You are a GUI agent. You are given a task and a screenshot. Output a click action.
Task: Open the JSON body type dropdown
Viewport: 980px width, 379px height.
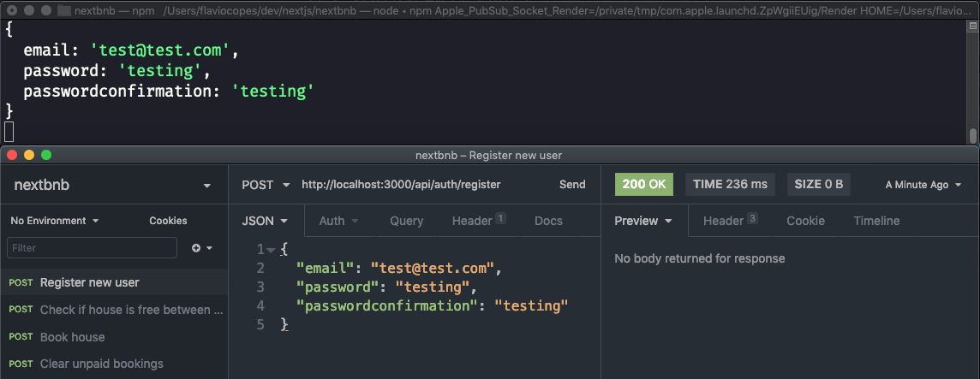coord(266,221)
